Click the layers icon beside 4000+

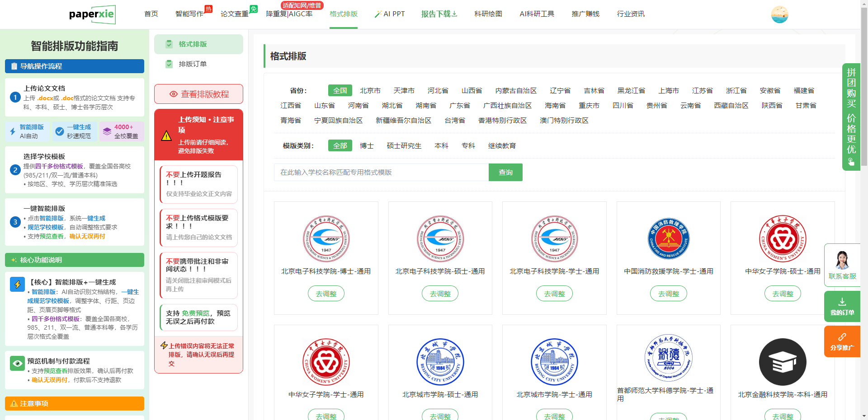click(107, 131)
